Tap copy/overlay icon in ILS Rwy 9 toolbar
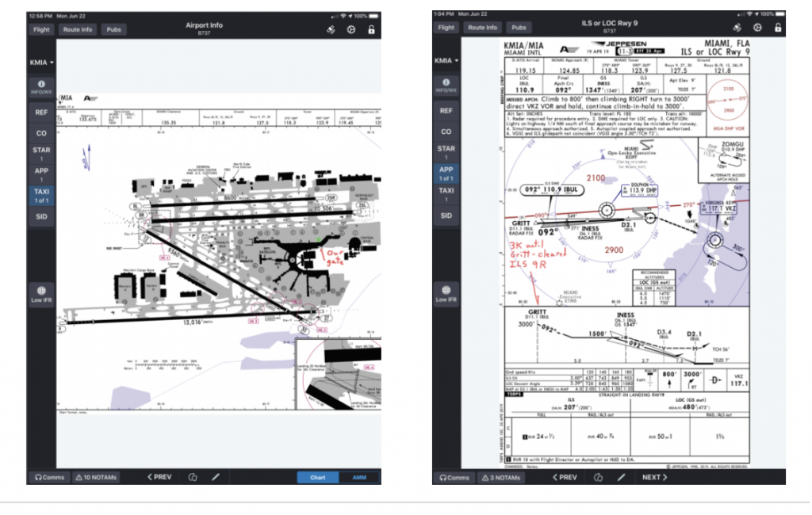Image resolution: width=812 pixels, height=515 pixels. tap(598, 477)
